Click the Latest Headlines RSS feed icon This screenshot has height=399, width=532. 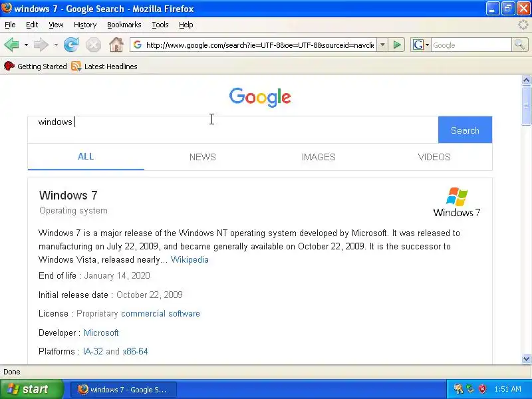tap(76, 66)
